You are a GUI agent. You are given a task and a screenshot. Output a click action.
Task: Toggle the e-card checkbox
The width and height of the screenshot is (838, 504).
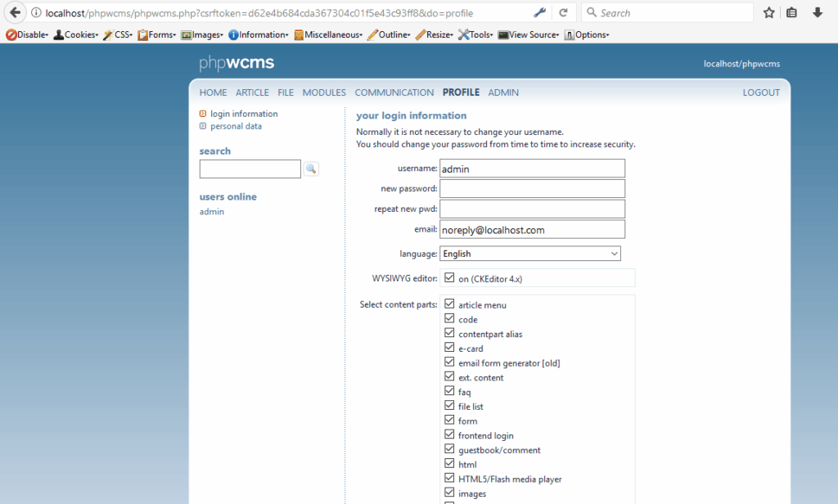449,348
